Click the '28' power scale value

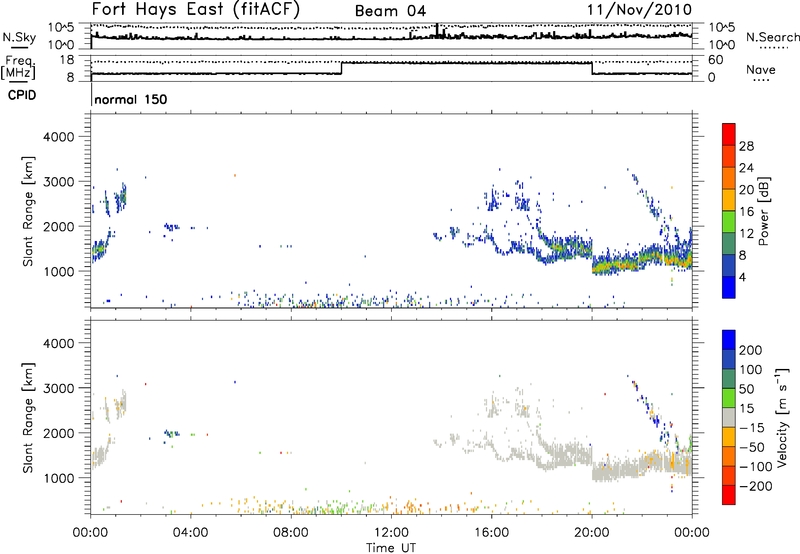click(746, 146)
